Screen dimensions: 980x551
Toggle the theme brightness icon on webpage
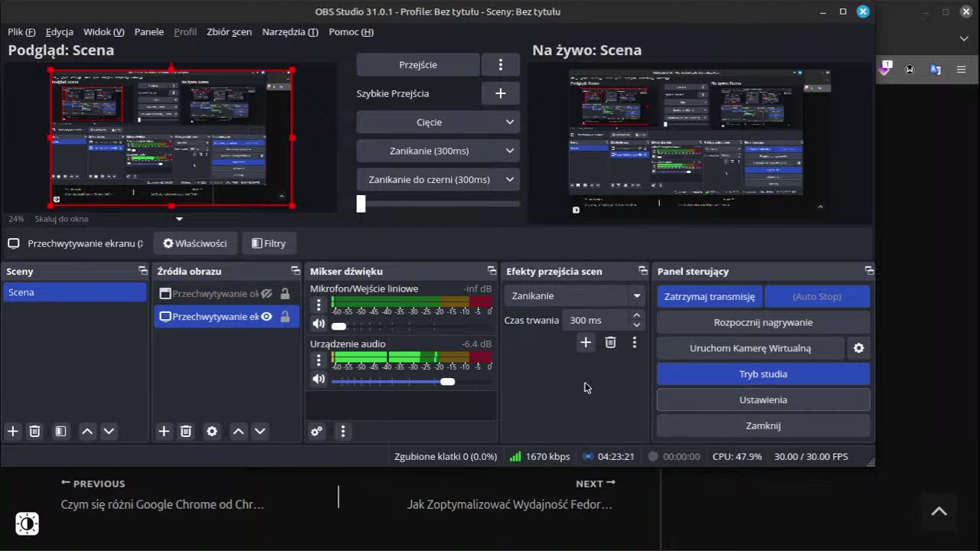click(x=27, y=523)
